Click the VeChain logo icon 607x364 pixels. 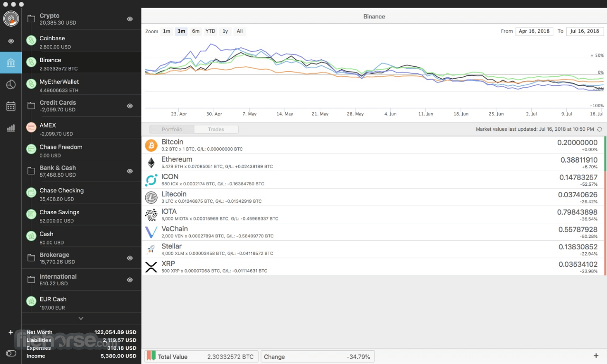tap(151, 232)
